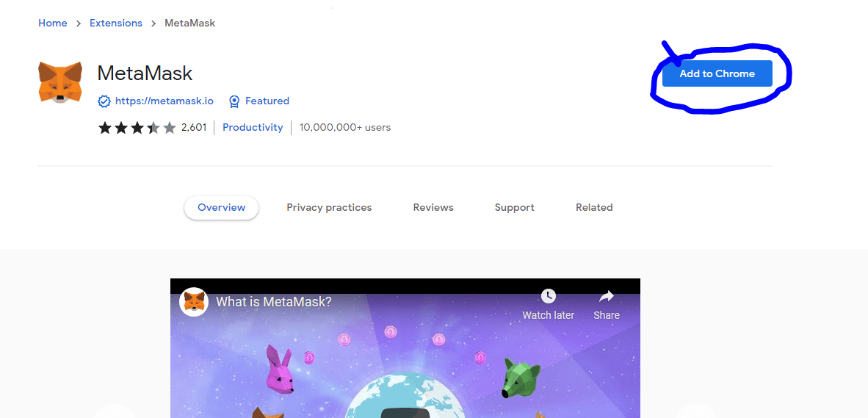Click the star rating icons
Image resolution: width=868 pixels, height=418 pixels.
pos(137,128)
